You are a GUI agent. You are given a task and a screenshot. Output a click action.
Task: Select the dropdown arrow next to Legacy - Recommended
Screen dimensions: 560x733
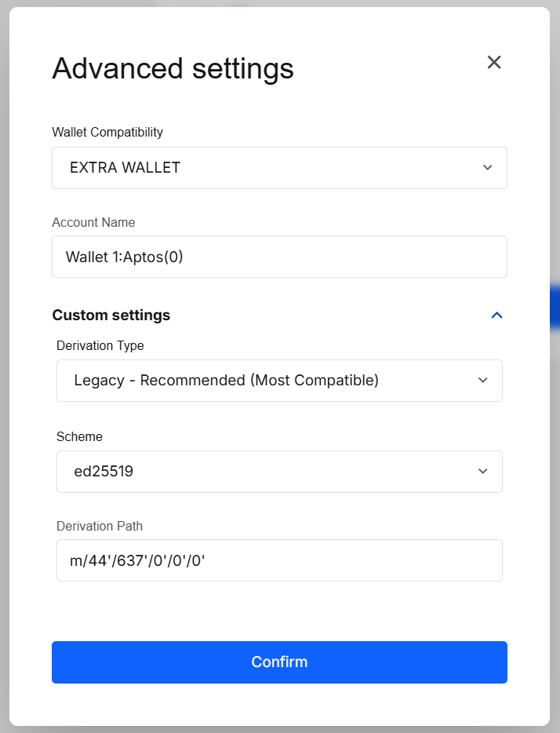483,381
